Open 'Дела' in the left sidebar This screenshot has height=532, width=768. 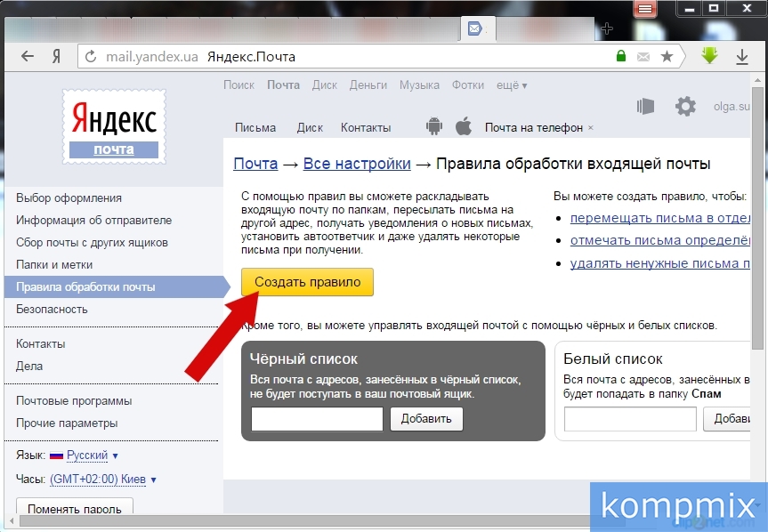pyautogui.click(x=29, y=367)
